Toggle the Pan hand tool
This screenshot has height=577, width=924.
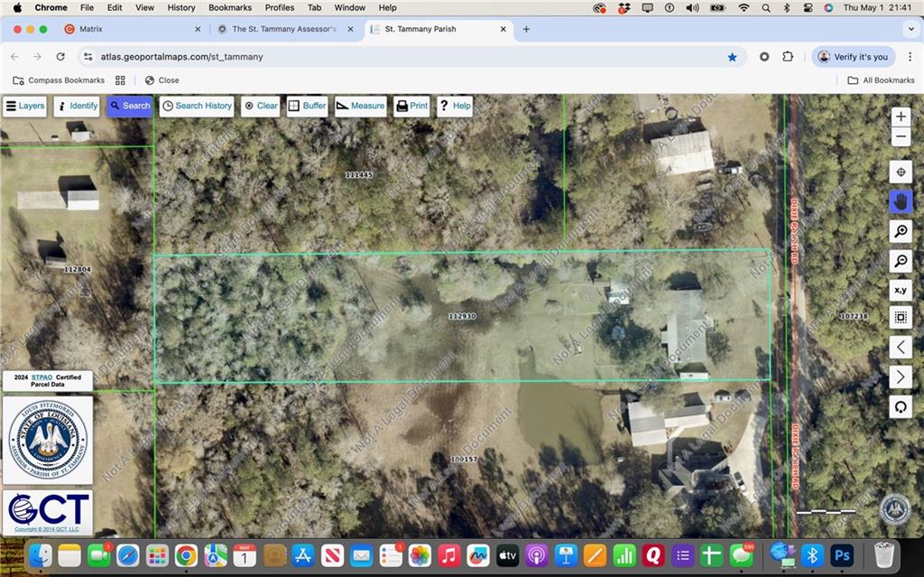900,200
